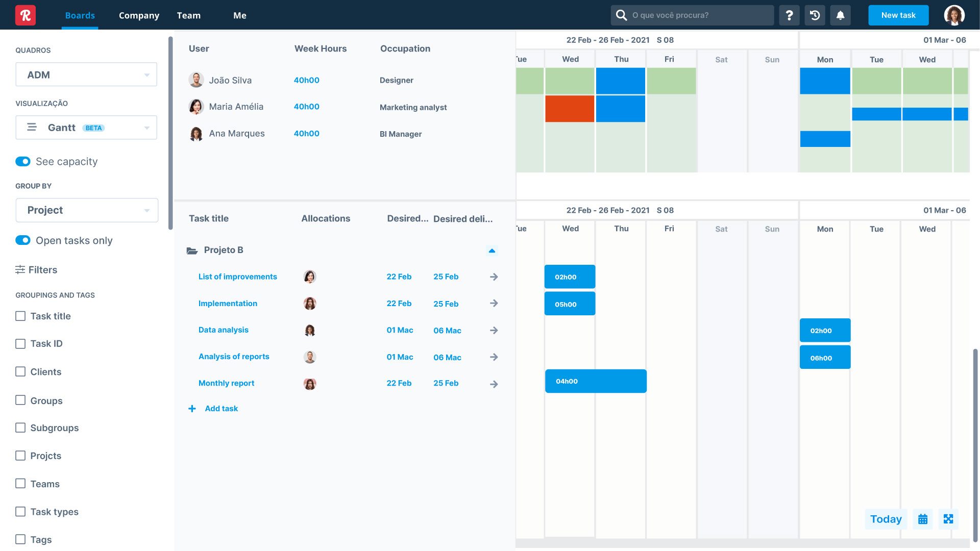Image resolution: width=980 pixels, height=551 pixels.
Task: Open the Team menu
Action: click(x=189, y=15)
